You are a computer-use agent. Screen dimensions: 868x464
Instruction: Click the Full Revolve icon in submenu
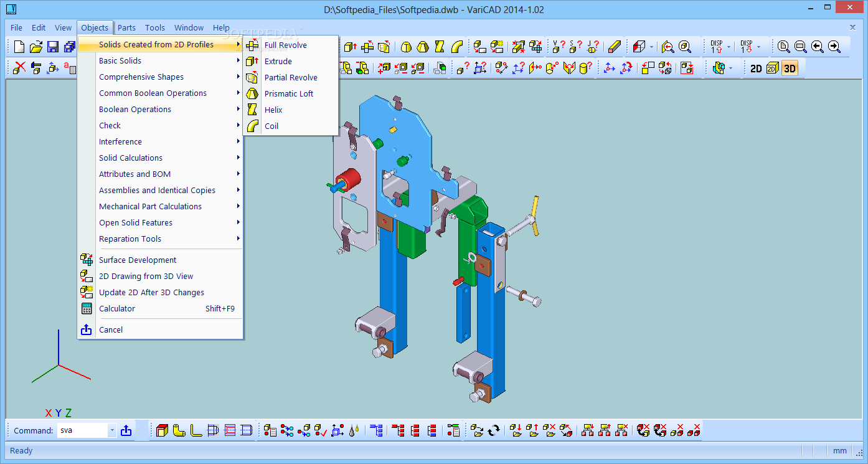(x=252, y=45)
